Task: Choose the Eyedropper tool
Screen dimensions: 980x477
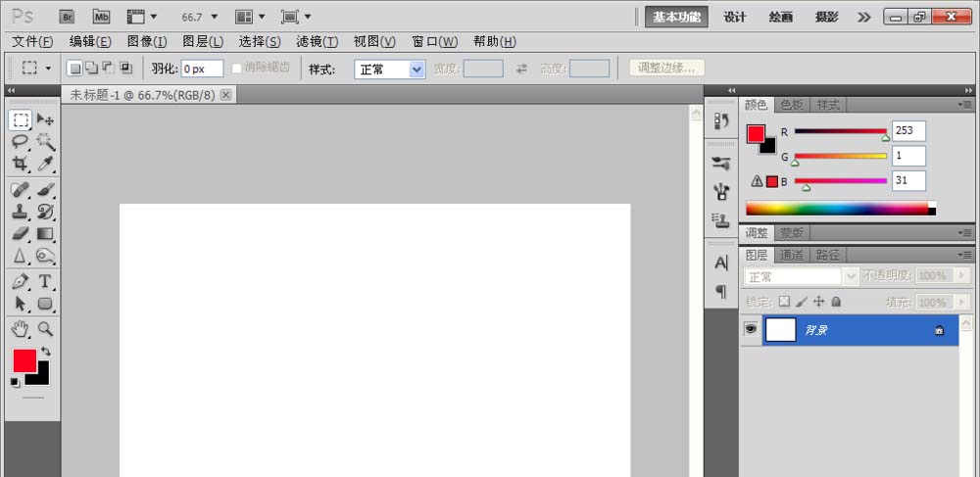Action: [45, 164]
